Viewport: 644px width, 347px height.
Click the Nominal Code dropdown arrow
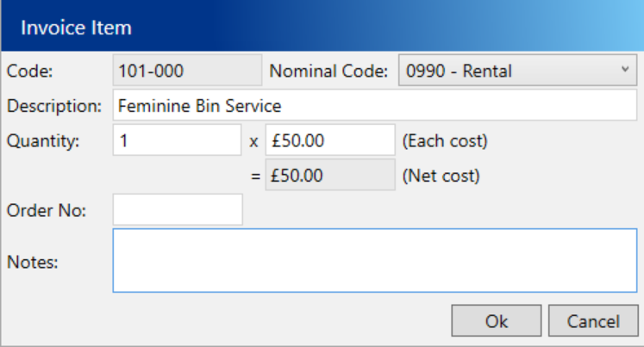(624, 71)
